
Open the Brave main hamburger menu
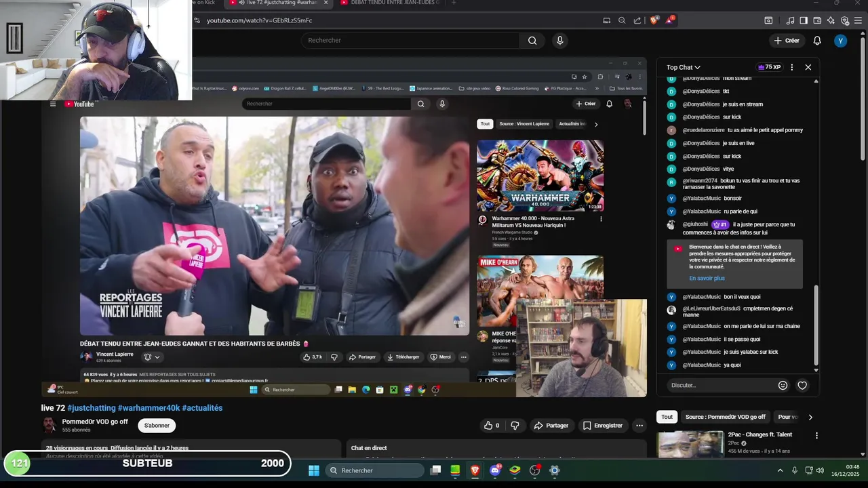(x=857, y=20)
